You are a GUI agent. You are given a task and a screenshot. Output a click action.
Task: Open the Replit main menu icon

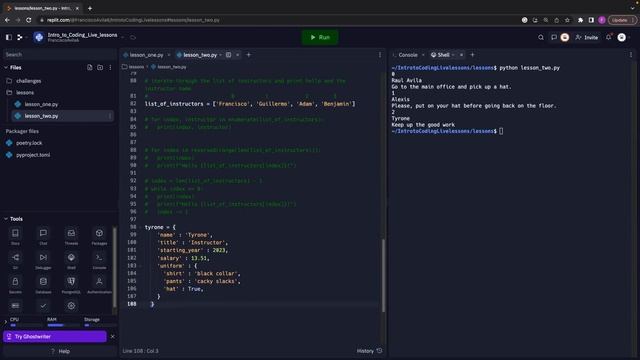[x=20, y=37]
